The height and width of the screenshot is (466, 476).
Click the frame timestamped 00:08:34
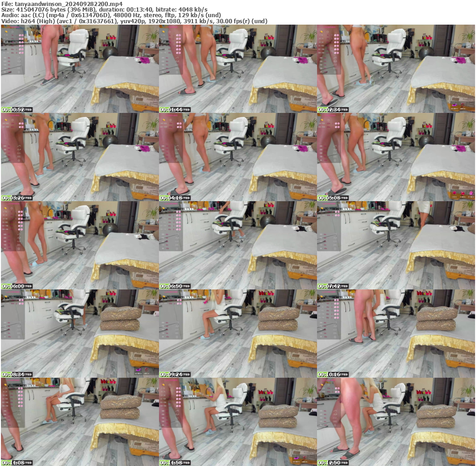click(80, 334)
